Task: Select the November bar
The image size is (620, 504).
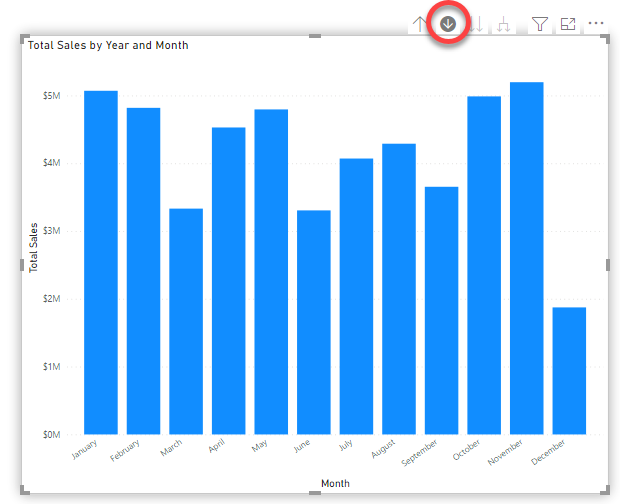Action: tap(527, 258)
